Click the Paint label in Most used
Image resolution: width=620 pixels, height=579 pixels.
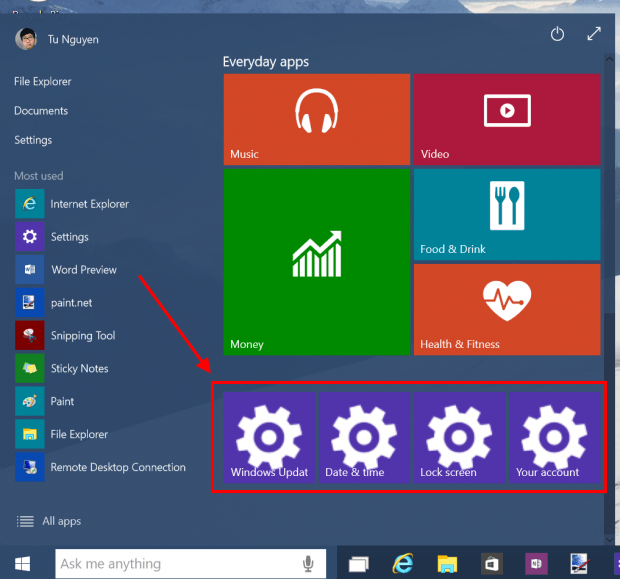[x=62, y=401]
